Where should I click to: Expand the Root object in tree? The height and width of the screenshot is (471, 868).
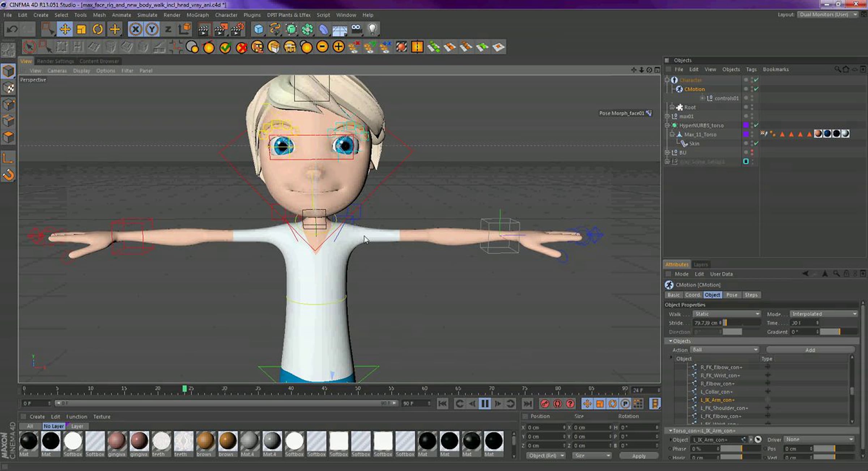[672, 107]
